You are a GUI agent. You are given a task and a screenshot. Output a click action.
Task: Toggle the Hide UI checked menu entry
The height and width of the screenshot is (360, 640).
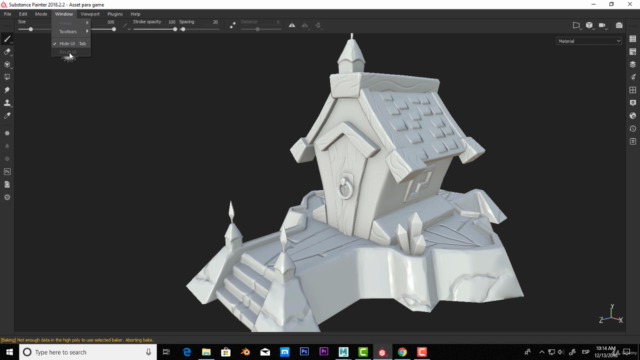pyautogui.click(x=71, y=44)
